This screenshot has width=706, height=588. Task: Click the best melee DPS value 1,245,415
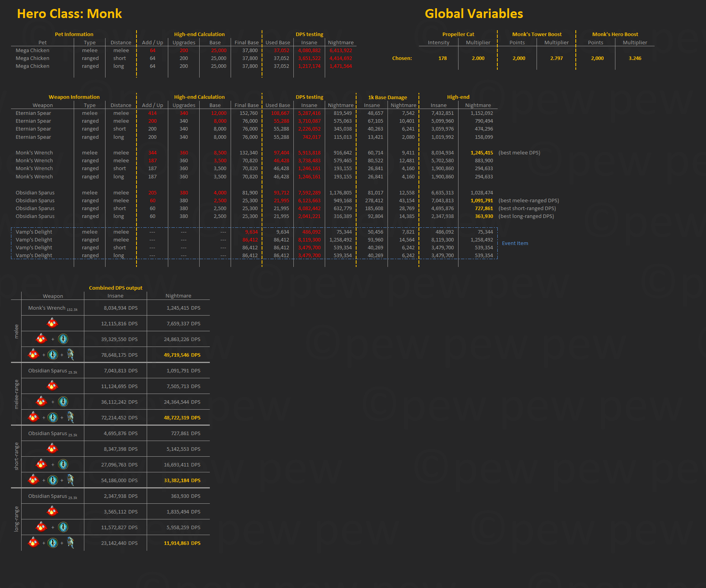point(481,153)
